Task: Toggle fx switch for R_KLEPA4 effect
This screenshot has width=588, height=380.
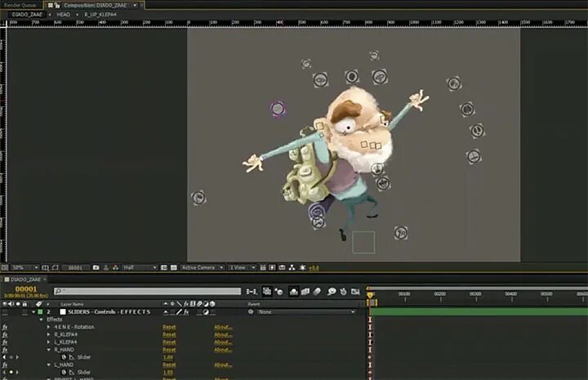Action: click(5, 334)
